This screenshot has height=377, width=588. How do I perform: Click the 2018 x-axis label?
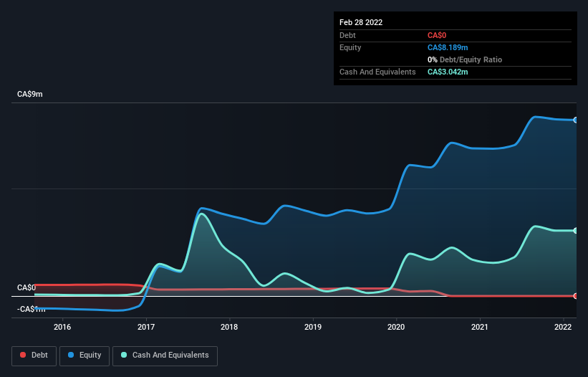point(229,327)
